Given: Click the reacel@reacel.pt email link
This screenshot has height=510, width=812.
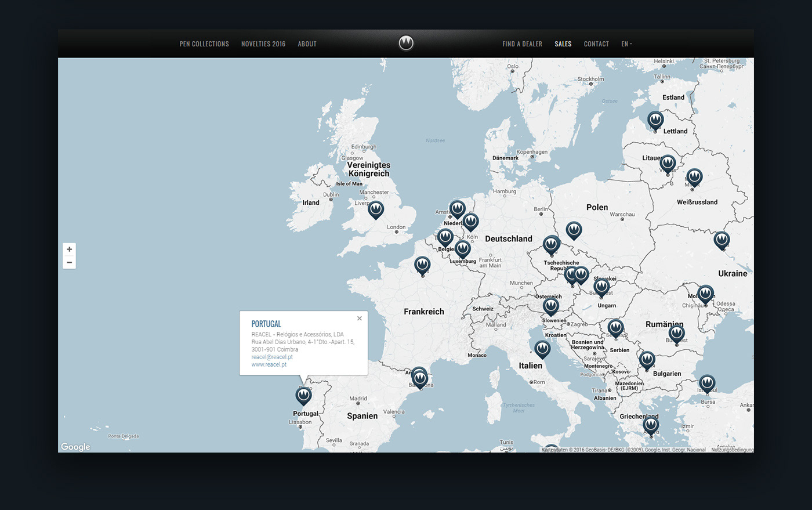Looking at the screenshot, I should 272,357.
